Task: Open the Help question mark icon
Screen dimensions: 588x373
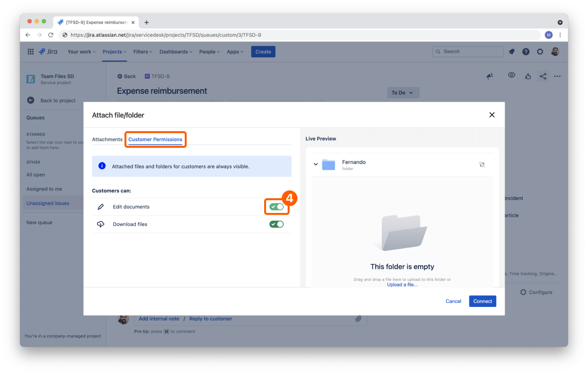Action: (x=526, y=52)
